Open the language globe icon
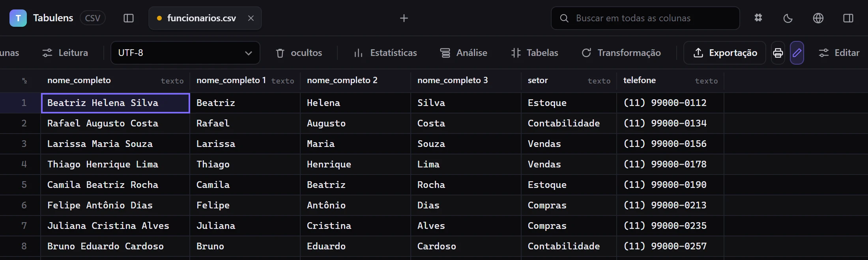 coord(818,18)
